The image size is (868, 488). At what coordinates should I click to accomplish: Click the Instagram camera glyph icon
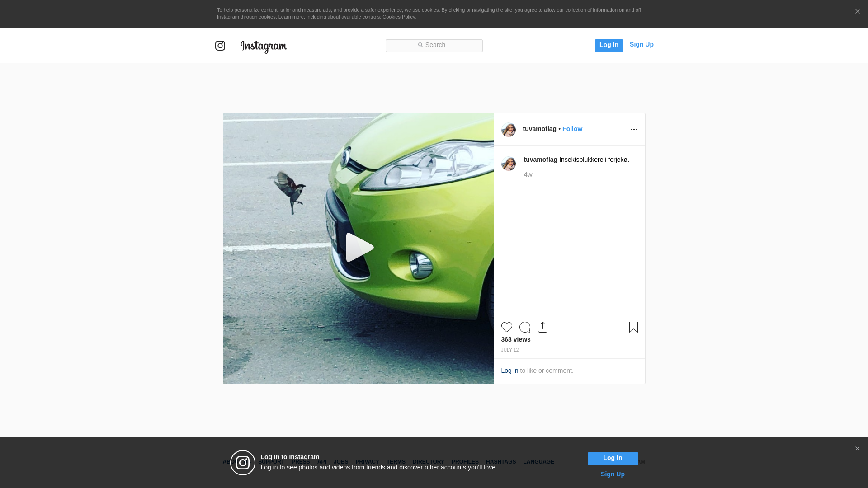coord(220,46)
